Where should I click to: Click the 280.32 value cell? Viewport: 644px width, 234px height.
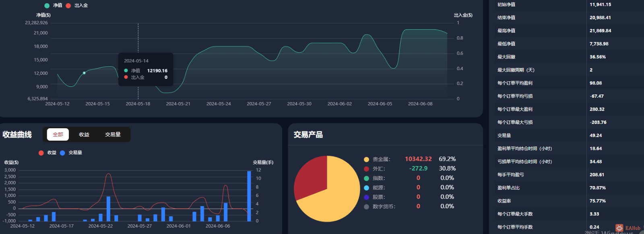(x=597, y=109)
